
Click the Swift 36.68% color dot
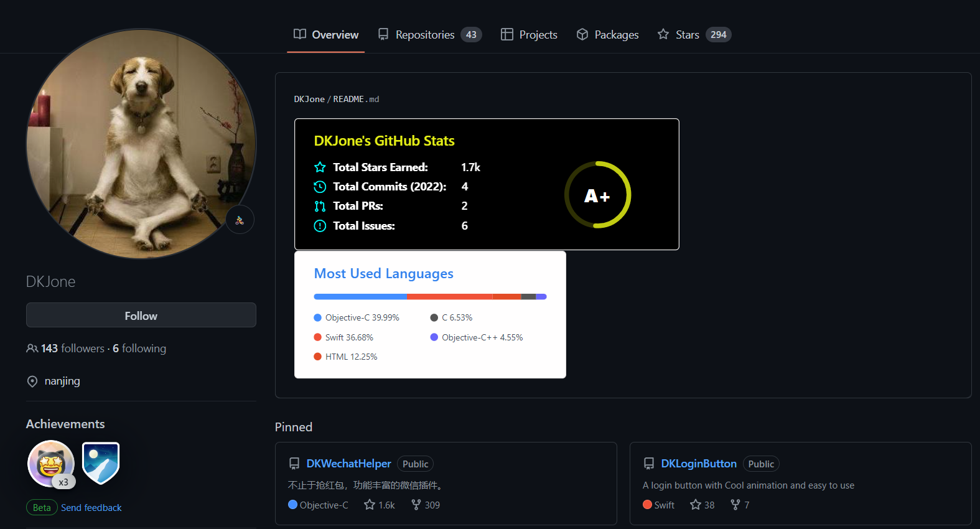tap(317, 337)
